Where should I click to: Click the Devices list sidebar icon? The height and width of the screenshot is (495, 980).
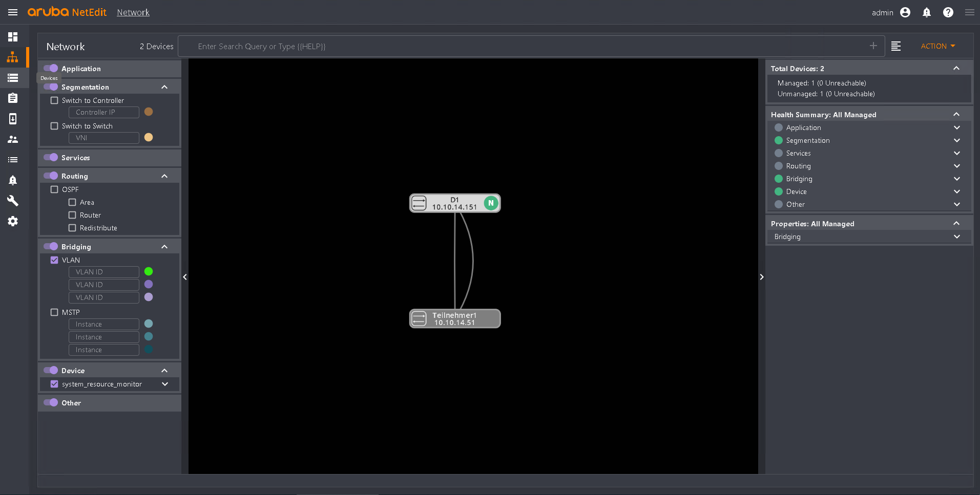(x=13, y=78)
